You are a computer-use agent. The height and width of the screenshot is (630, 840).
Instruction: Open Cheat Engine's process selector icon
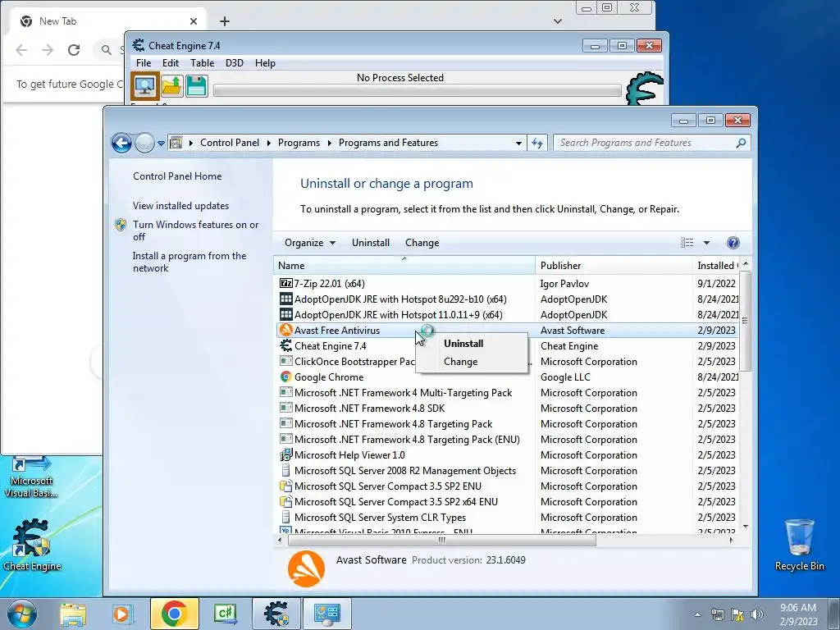click(x=145, y=85)
